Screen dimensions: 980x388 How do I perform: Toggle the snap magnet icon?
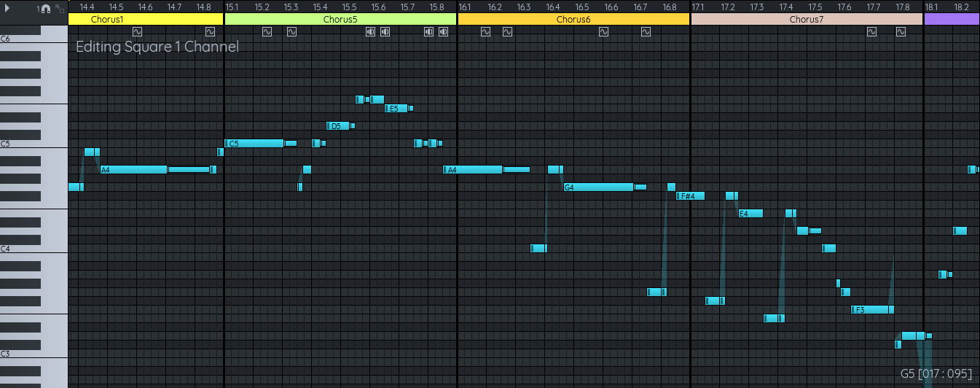[45, 8]
